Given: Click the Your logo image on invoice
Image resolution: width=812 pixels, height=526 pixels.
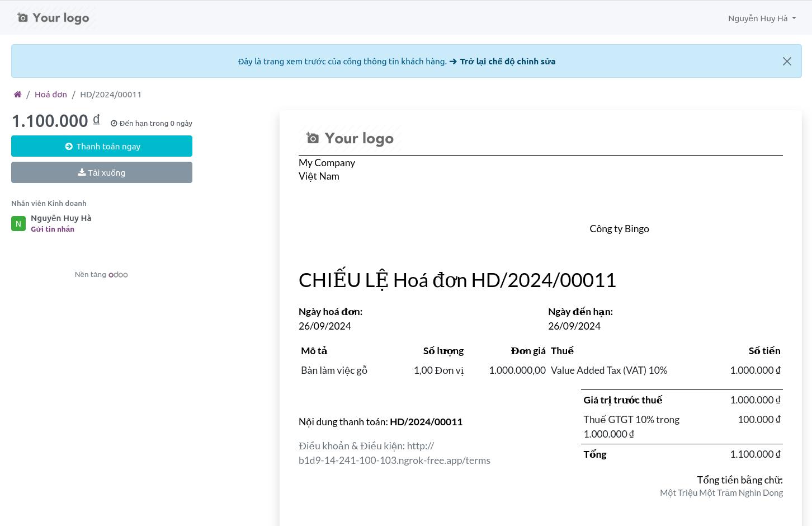Looking at the screenshot, I should coord(350,138).
